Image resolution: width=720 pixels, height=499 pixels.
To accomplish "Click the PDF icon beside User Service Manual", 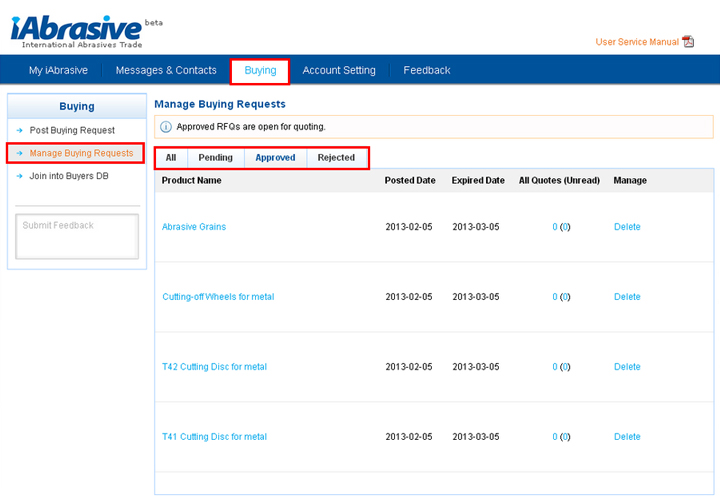I will pos(688,42).
